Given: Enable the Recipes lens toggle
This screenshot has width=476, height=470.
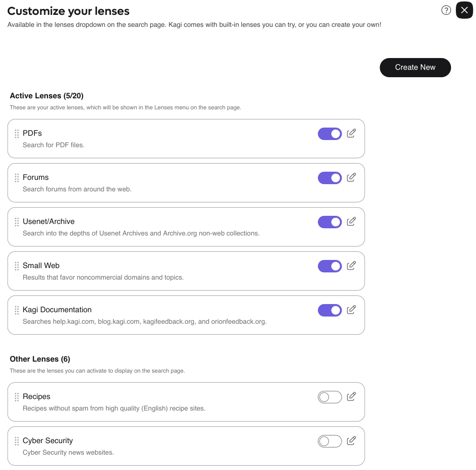Looking at the screenshot, I should [330, 397].
